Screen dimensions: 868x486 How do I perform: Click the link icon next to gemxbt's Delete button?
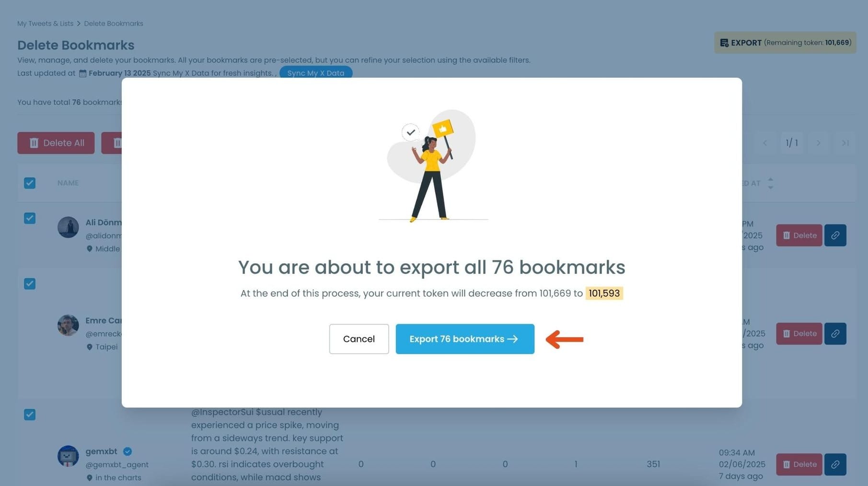pos(835,464)
